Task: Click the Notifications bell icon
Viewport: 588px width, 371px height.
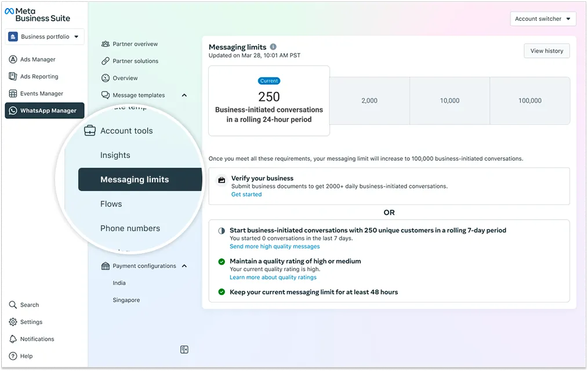Action: coord(13,339)
